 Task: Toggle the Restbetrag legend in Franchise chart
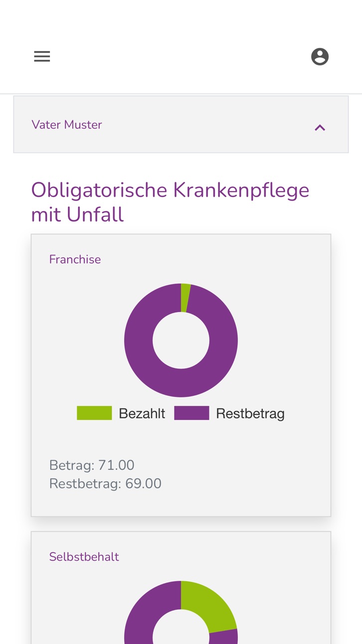point(229,413)
